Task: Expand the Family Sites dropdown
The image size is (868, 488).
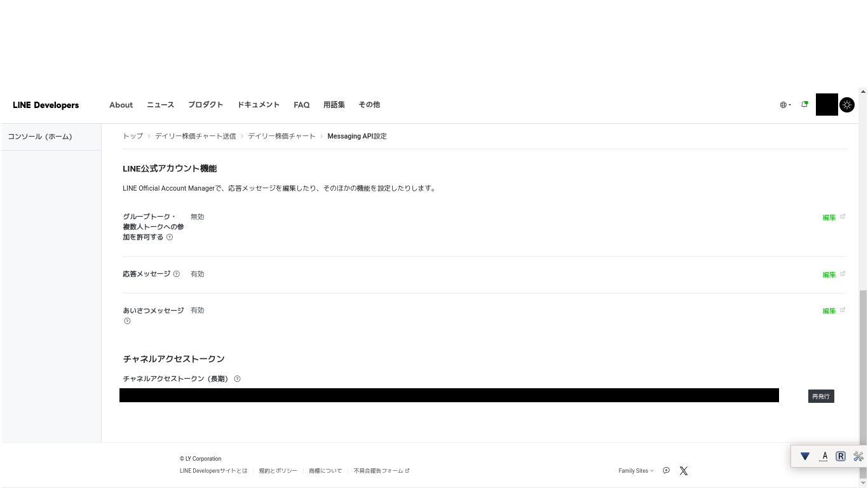Action: pos(635,471)
